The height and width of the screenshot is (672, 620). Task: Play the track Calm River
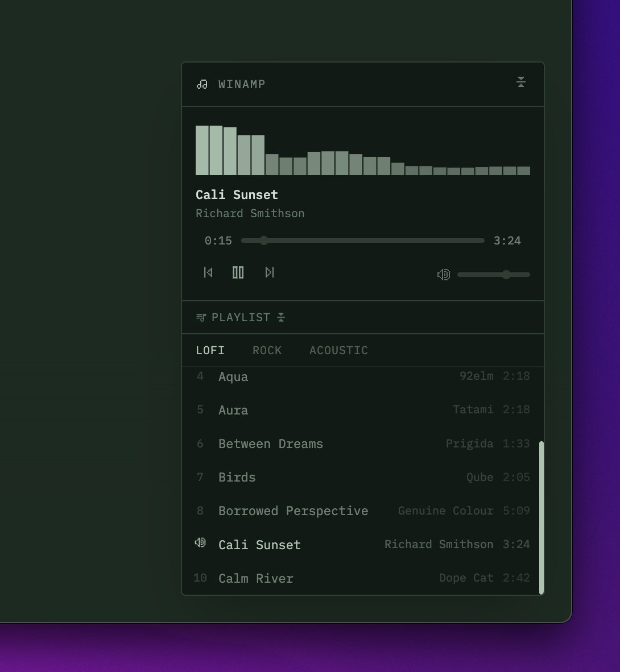coord(363,578)
